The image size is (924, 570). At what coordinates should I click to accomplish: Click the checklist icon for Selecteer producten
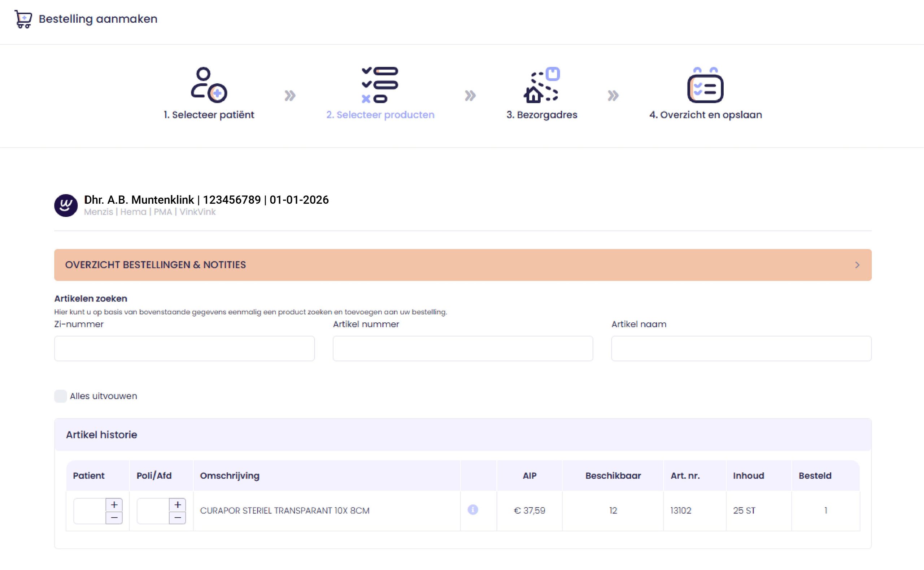point(380,85)
